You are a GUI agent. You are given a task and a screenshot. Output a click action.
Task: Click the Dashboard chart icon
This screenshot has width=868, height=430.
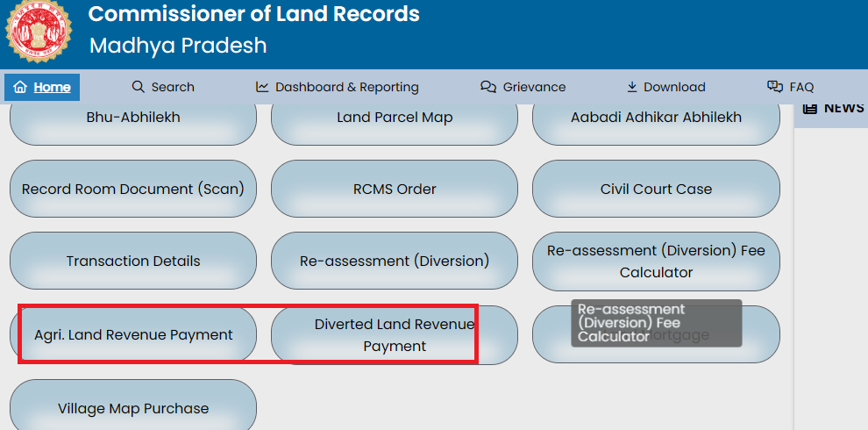click(262, 87)
